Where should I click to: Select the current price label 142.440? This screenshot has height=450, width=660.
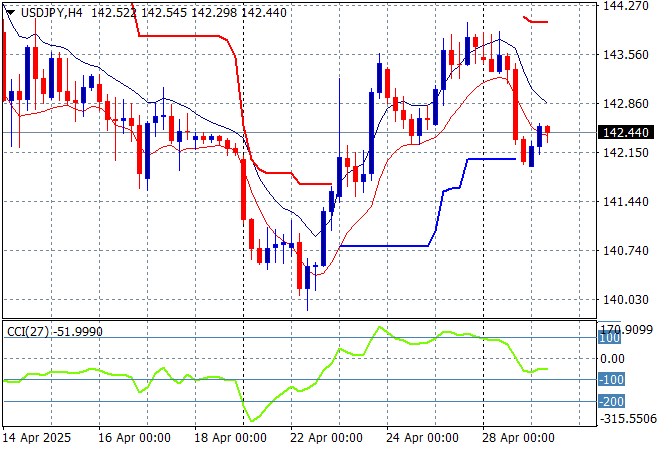(x=626, y=133)
